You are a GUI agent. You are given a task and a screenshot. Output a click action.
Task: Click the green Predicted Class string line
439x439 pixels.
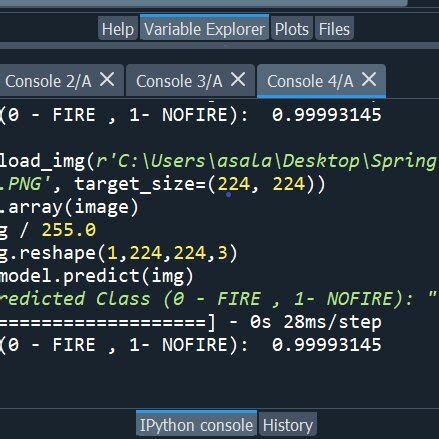tap(218, 299)
